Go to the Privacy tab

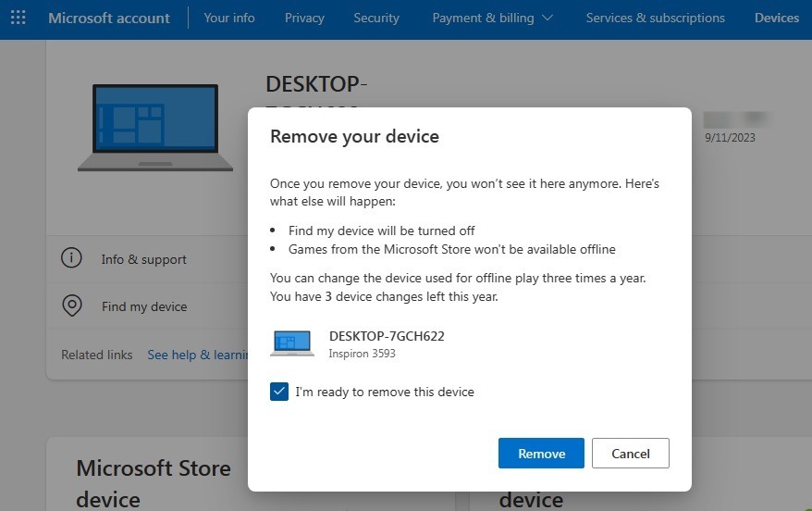point(304,18)
